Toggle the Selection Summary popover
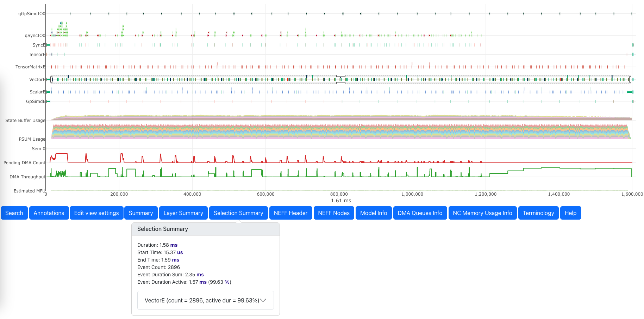 click(238, 213)
